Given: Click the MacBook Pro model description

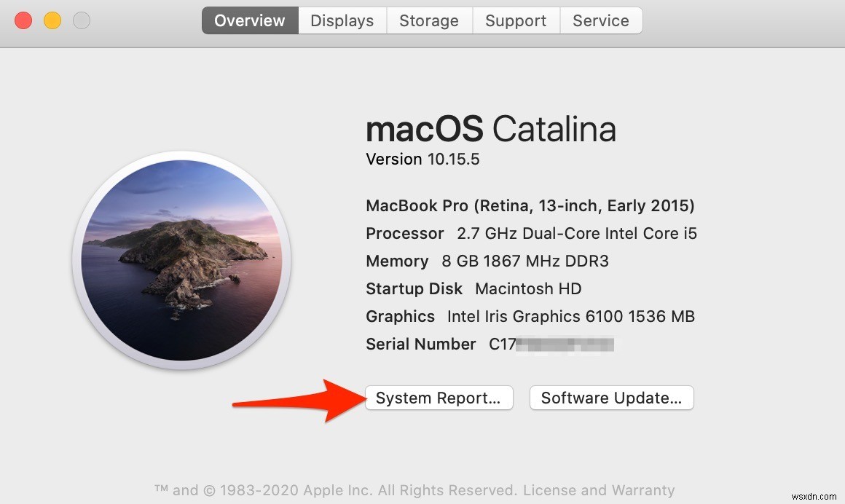Looking at the screenshot, I should click(x=530, y=205).
